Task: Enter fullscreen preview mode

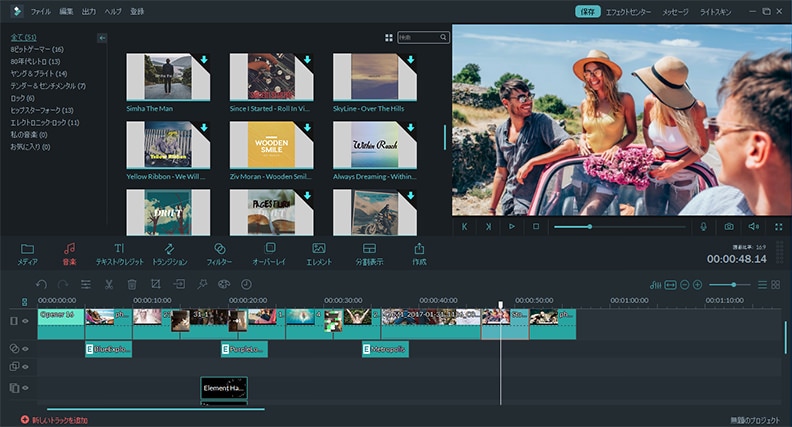Action: (778, 227)
